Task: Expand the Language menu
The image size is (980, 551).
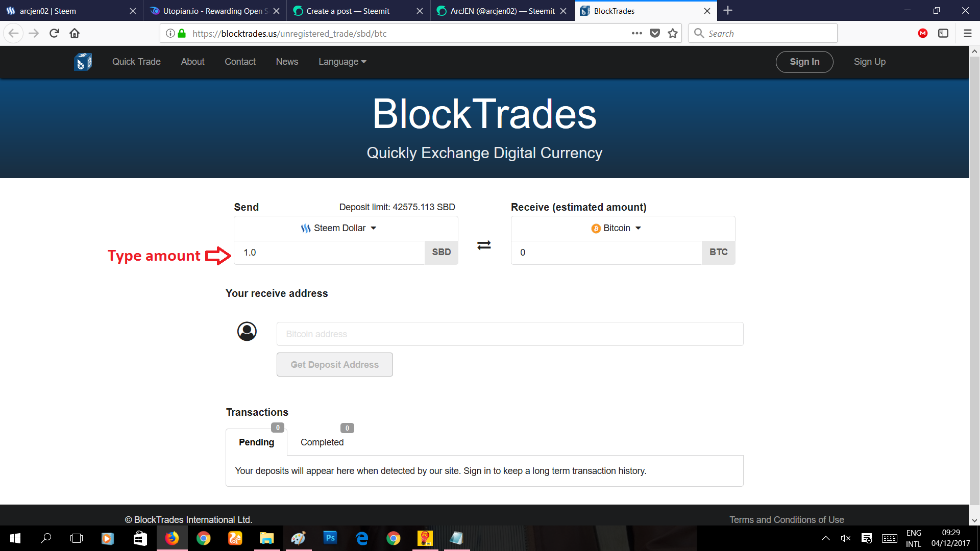Action: [x=342, y=62]
